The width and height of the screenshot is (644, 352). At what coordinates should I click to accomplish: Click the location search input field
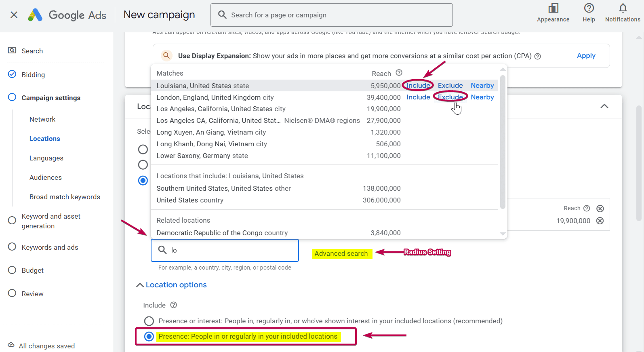tap(230, 250)
